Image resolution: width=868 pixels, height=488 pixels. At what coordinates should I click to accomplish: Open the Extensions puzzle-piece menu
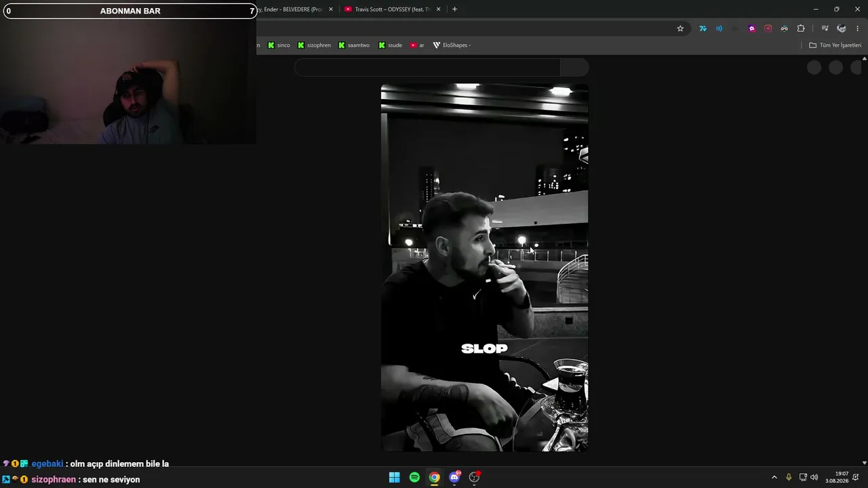coord(801,28)
